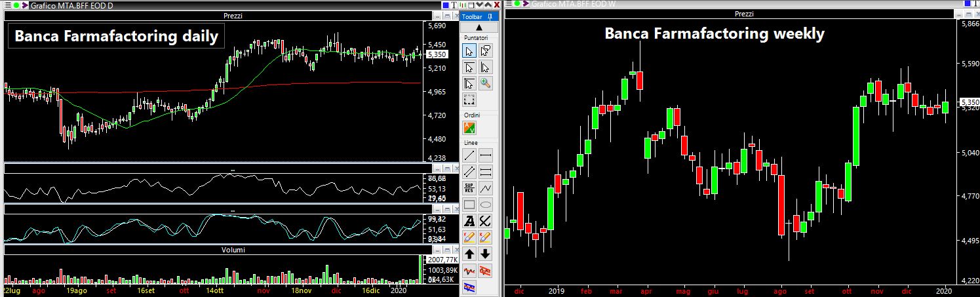Select the rectangle drawing tool
Screen dimensions: 980x297
(x=469, y=205)
